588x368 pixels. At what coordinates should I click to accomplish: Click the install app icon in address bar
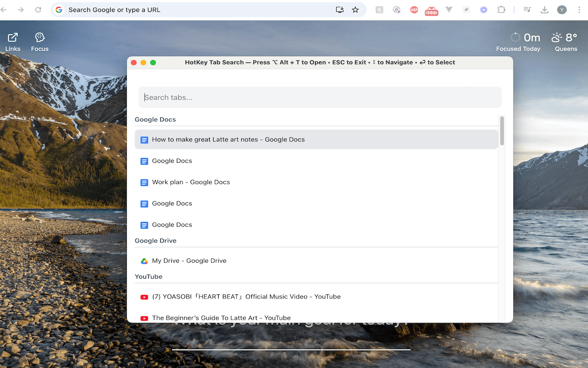pos(340,10)
